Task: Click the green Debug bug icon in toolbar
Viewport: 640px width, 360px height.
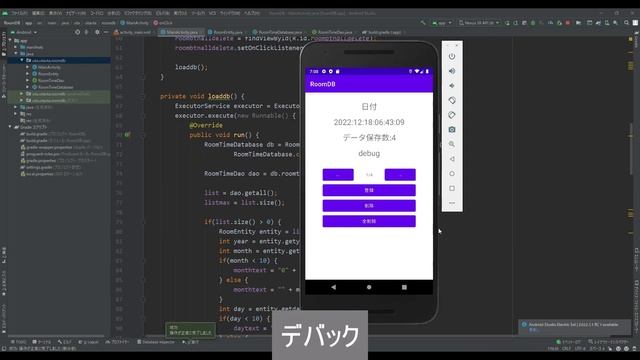Action: coord(533,23)
